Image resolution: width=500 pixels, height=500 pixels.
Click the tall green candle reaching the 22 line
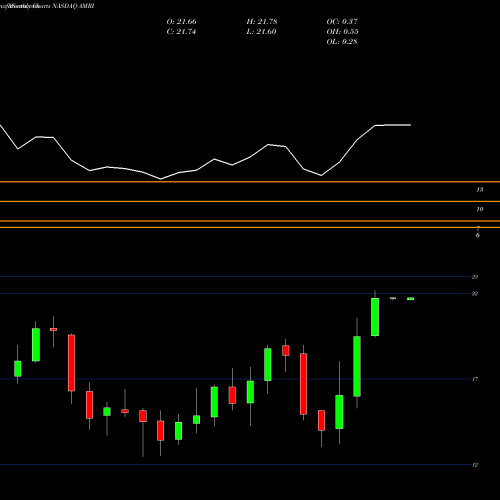[375, 317]
